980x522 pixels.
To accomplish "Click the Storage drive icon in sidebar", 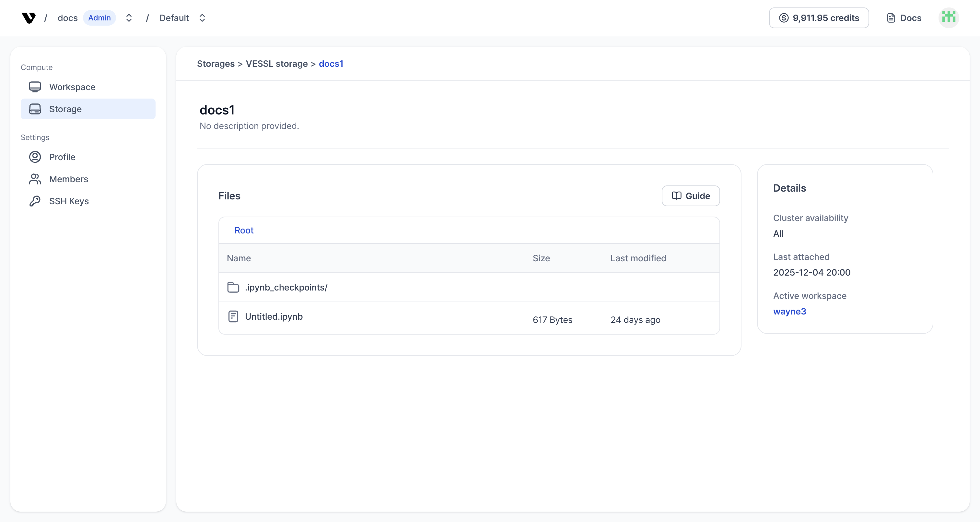I will coord(35,109).
